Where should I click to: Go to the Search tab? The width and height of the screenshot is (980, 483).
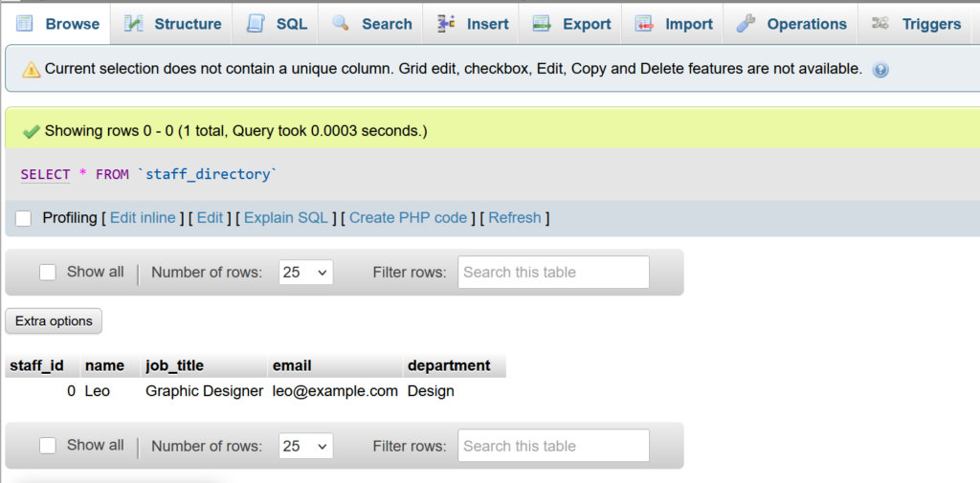[372, 24]
